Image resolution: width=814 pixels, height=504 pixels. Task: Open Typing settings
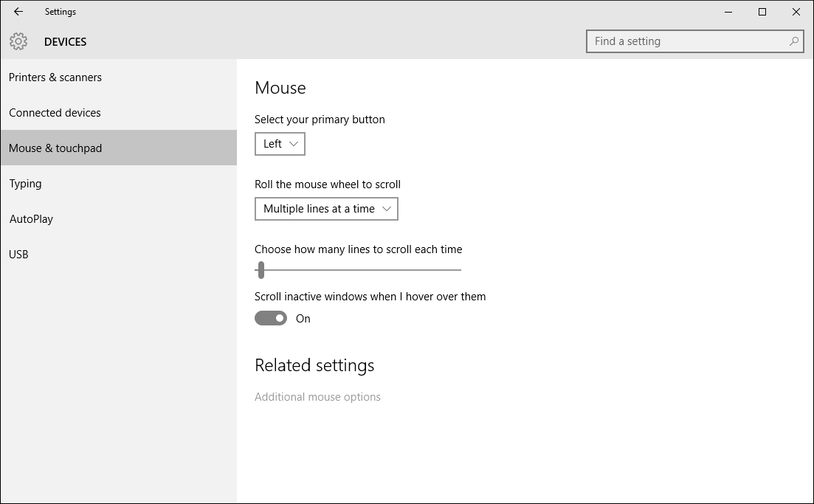(x=119, y=184)
